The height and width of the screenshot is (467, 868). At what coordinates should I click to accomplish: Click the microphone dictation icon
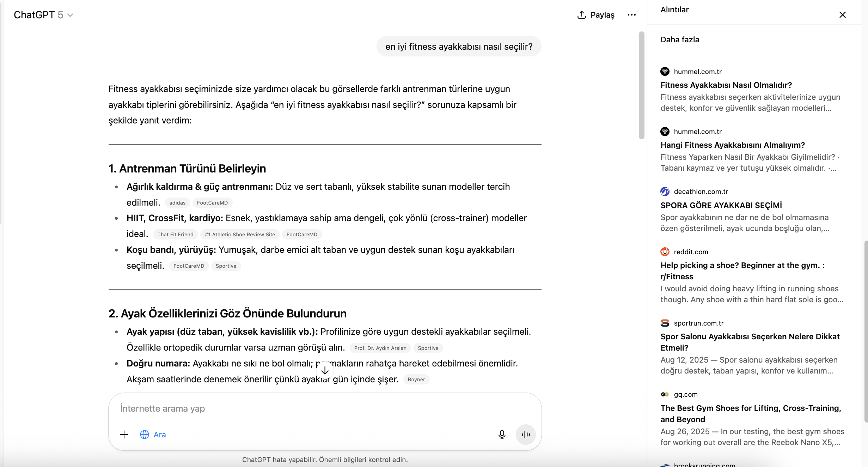click(502, 435)
